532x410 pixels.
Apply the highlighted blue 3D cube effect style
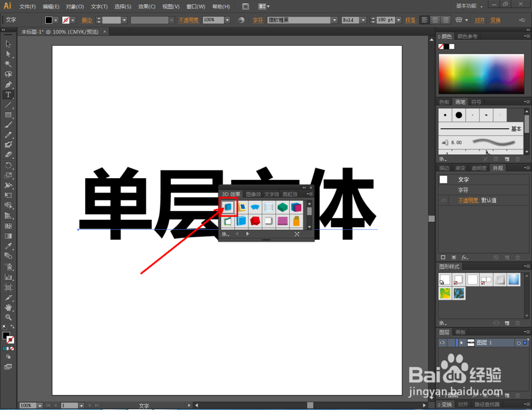coord(228,207)
